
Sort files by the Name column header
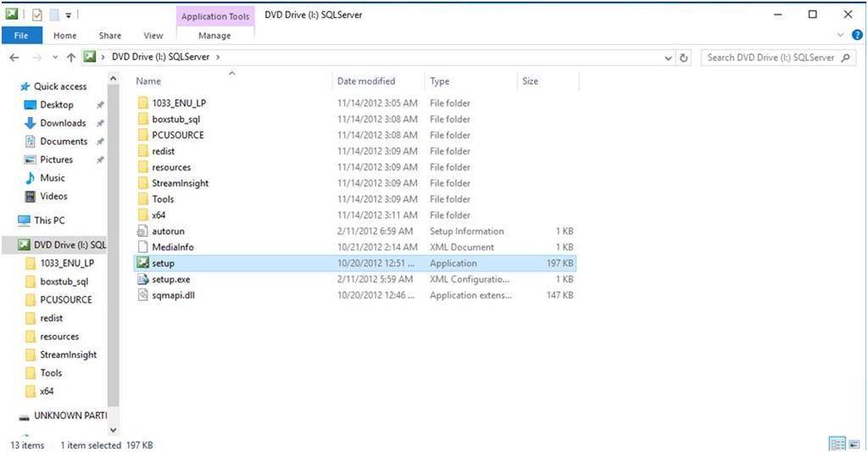click(148, 81)
